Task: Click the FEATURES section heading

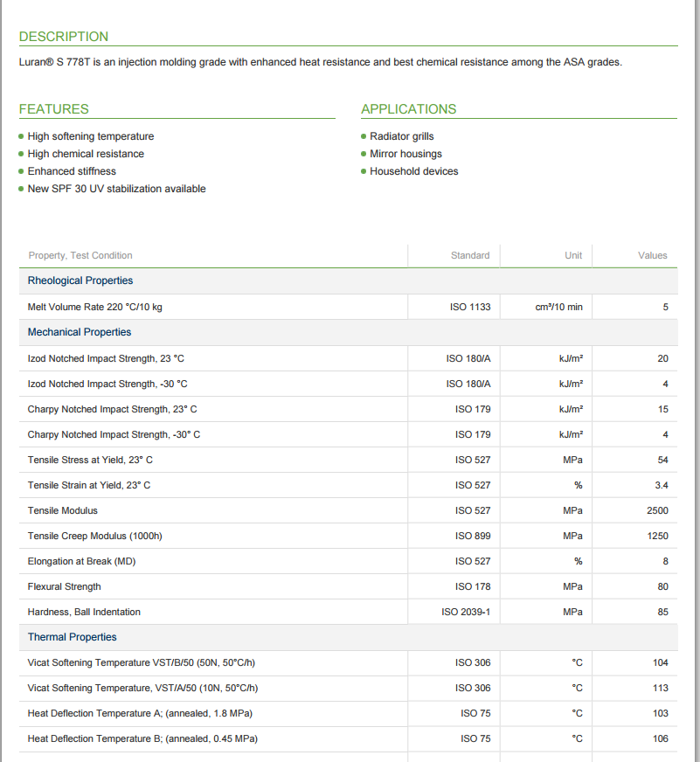Action: coord(54,109)
